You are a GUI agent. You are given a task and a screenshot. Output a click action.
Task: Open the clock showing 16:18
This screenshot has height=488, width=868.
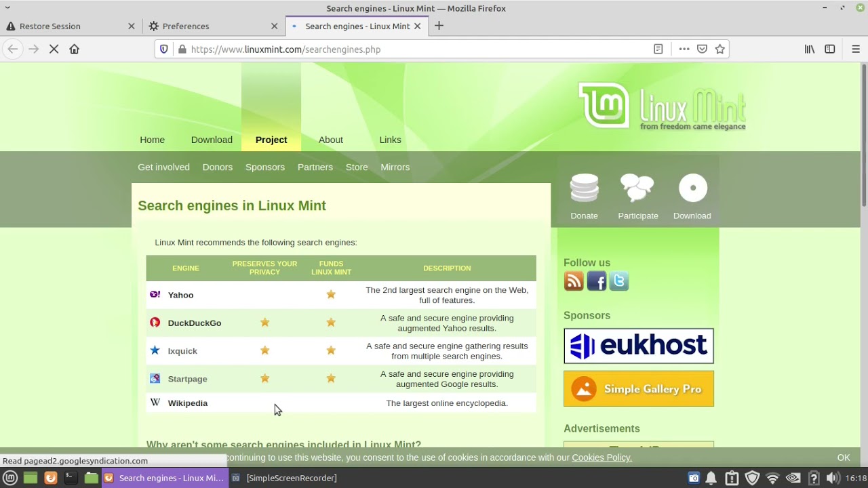(856, 478)
